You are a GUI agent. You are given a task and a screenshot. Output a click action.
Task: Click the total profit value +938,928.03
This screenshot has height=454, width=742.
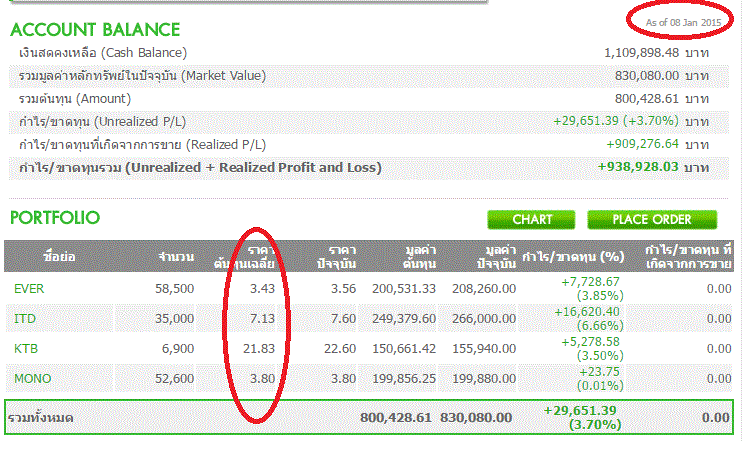638,167
